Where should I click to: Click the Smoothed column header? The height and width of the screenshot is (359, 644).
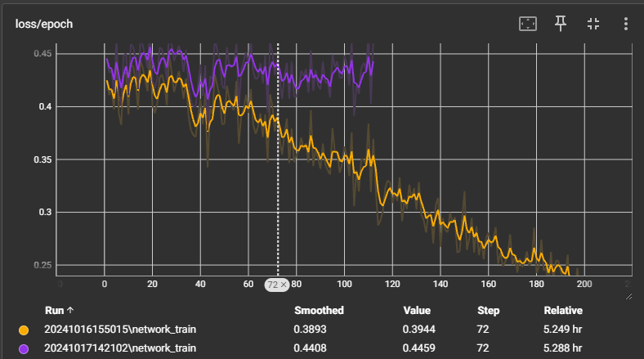pos(319,311)
